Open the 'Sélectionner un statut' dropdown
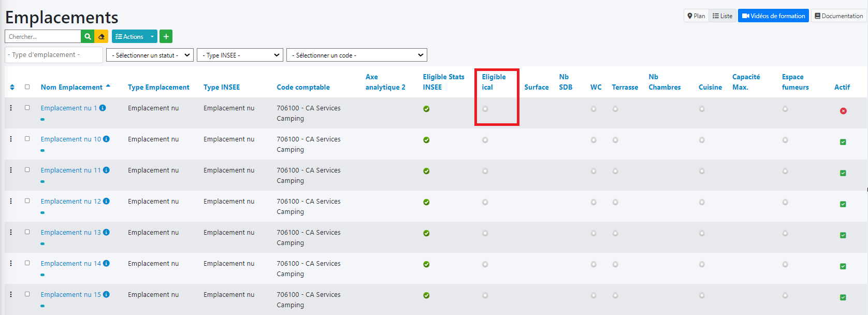The width and height of the screenshot is (868, 315). [150, 55]
